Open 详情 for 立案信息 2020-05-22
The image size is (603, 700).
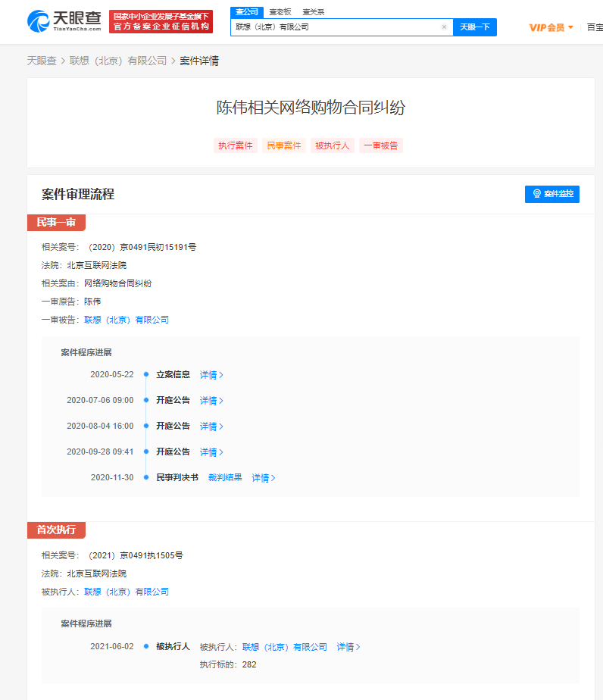tap(211, 375)
